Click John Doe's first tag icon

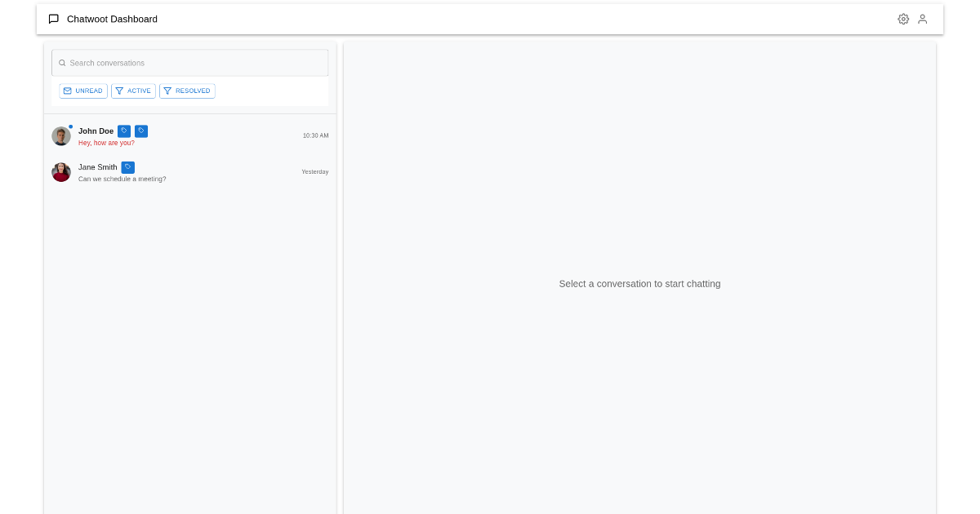coord(124,131)
